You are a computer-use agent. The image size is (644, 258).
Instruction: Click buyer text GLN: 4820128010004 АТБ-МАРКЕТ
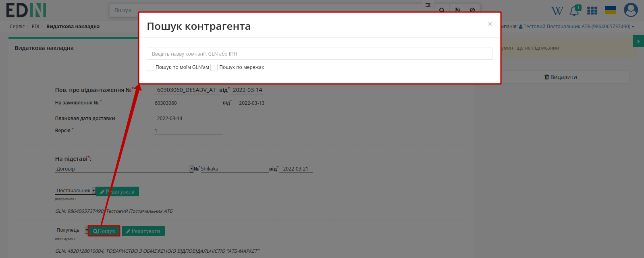[157, 251]
